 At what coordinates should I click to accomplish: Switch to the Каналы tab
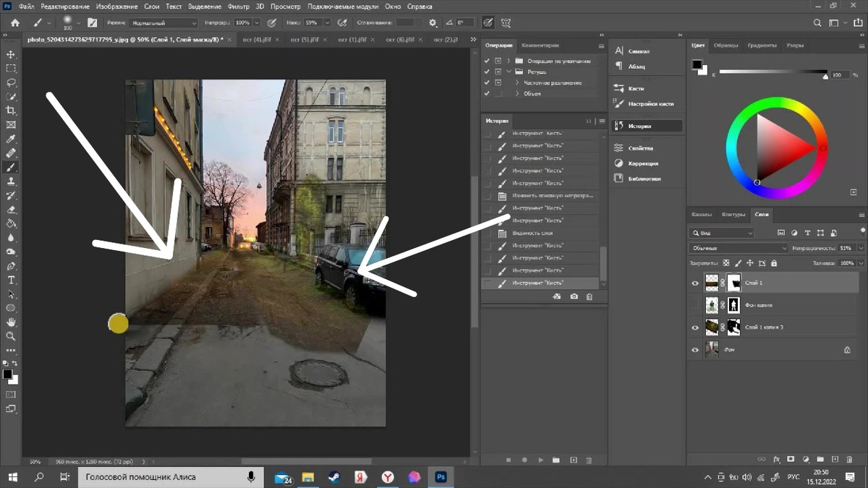click(x=701, y=215)
